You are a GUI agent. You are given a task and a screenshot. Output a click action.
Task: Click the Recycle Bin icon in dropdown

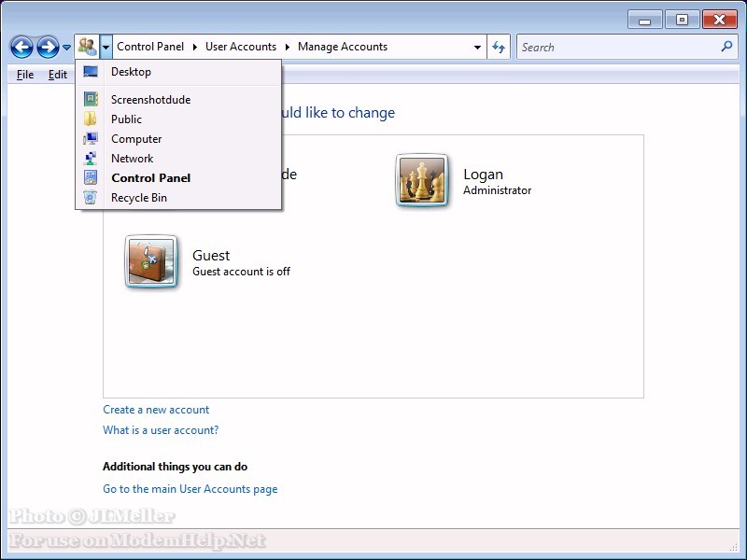(x=90, y=197)
